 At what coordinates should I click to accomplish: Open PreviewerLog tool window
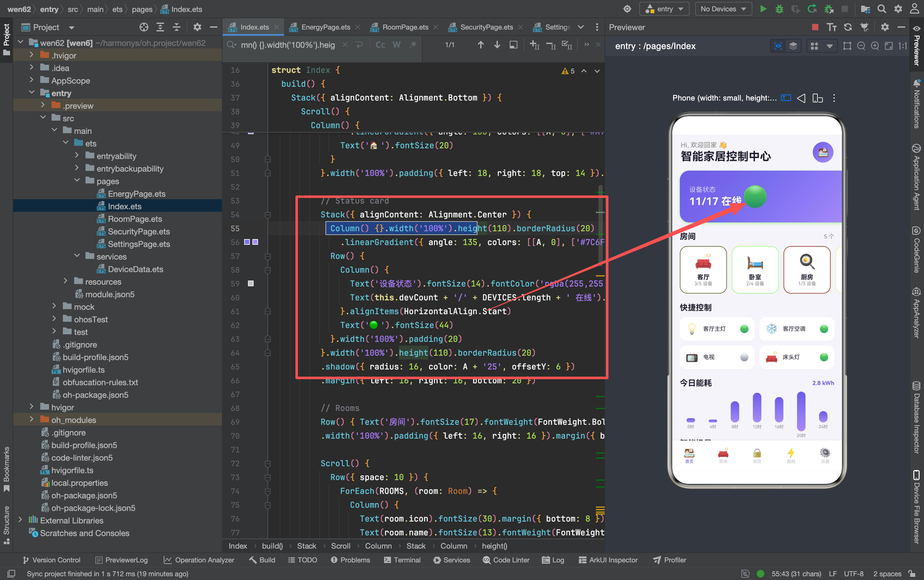121,560
